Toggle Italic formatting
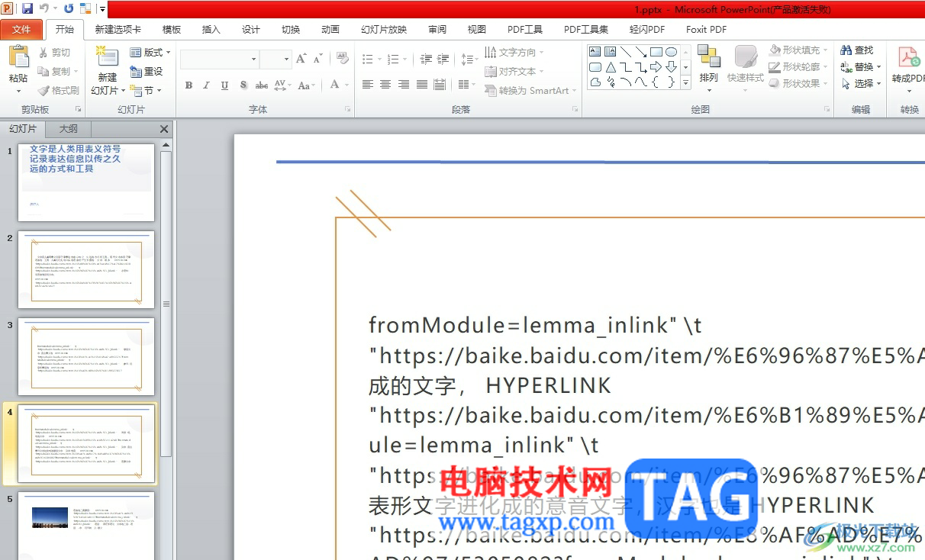 click(206, 85)
